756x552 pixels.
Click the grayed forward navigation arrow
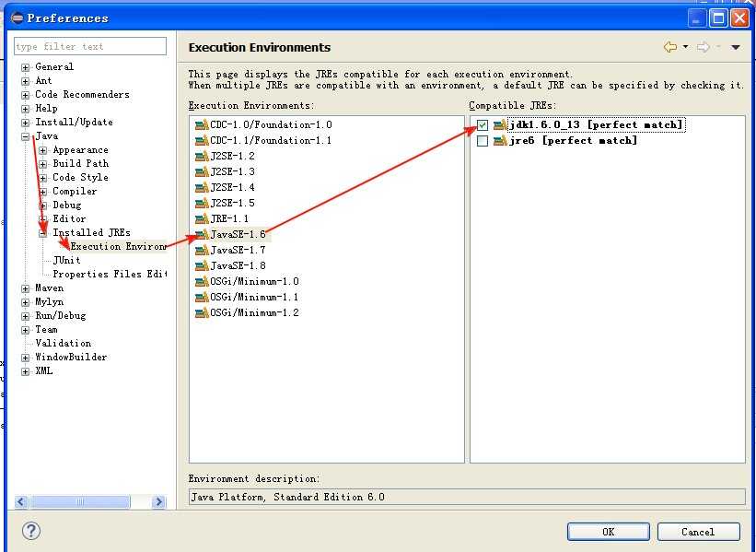(703, 47)
